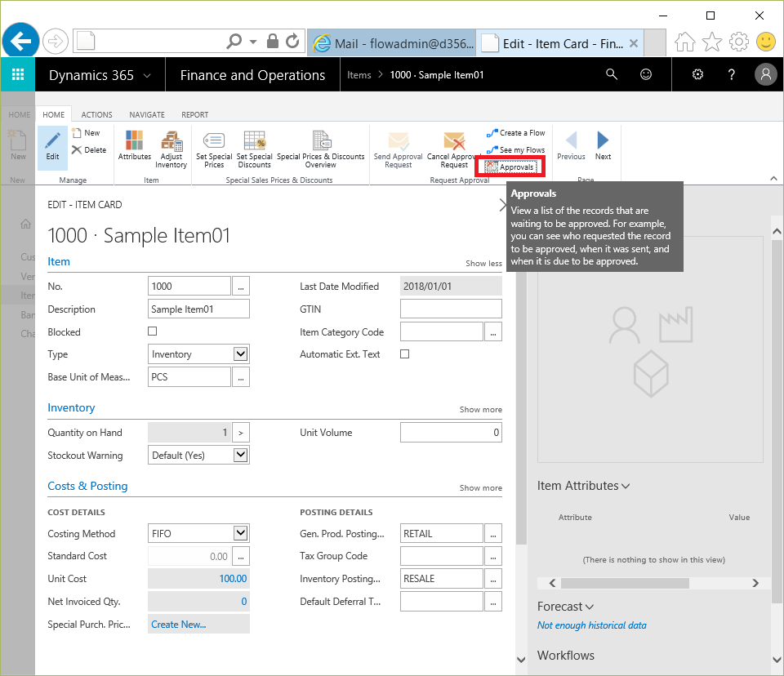Click Show more in Costs & Posting
This screenshot has width=784, height=676.
(x=480, y=488)
